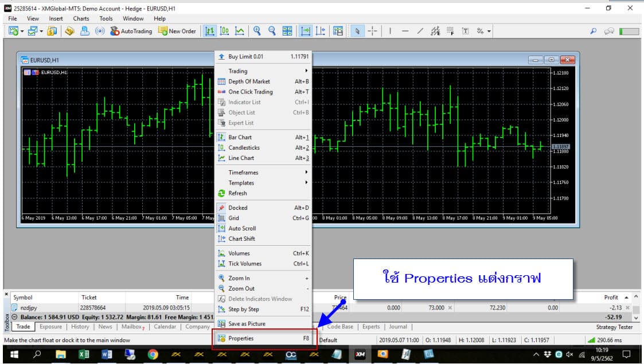The height and width of the screenshot is (364, 644).
Task: Select the trendline drawing tool
Action: pos(420,31)
